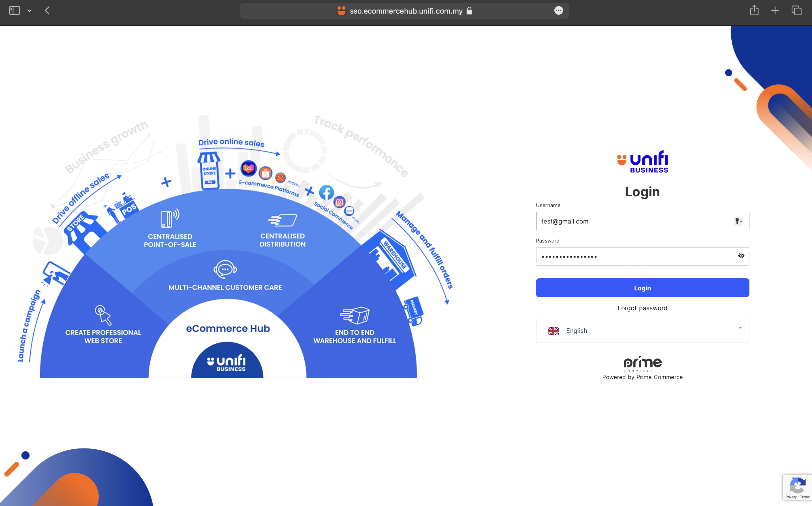Image resolution: width=812 pixels, height=506 pixels.
Task: Click the Prime Commerce logo
Action: (642, 363)
